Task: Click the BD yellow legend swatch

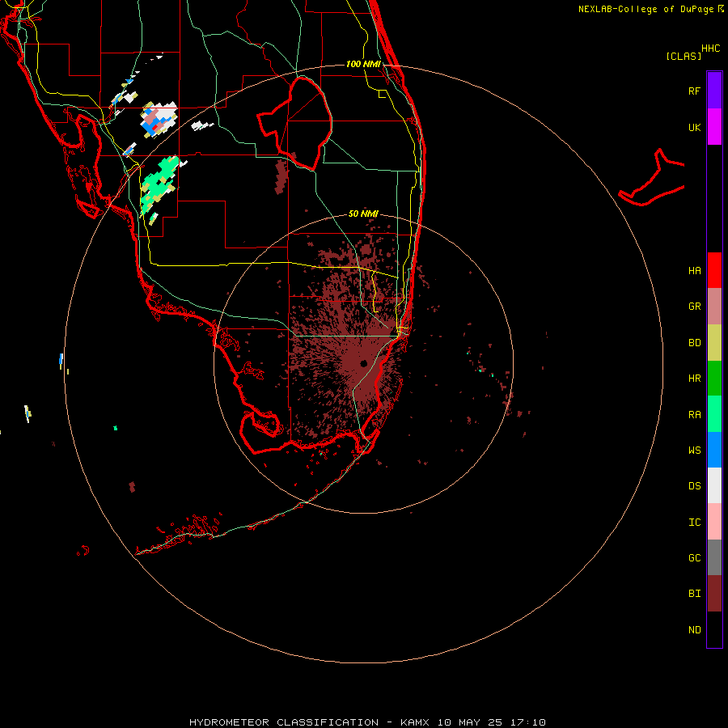Action: pyautogui.click(x=714, y=342)
